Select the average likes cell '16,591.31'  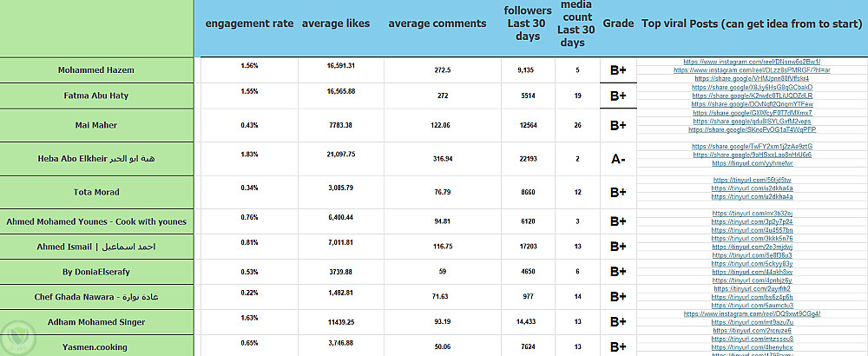(x=340, y=66)
